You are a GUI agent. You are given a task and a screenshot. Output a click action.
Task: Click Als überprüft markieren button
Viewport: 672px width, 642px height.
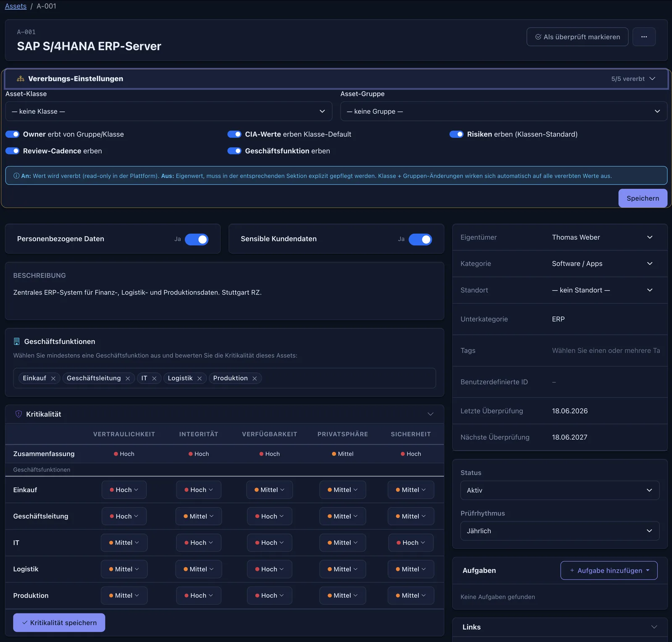point(577,37)
